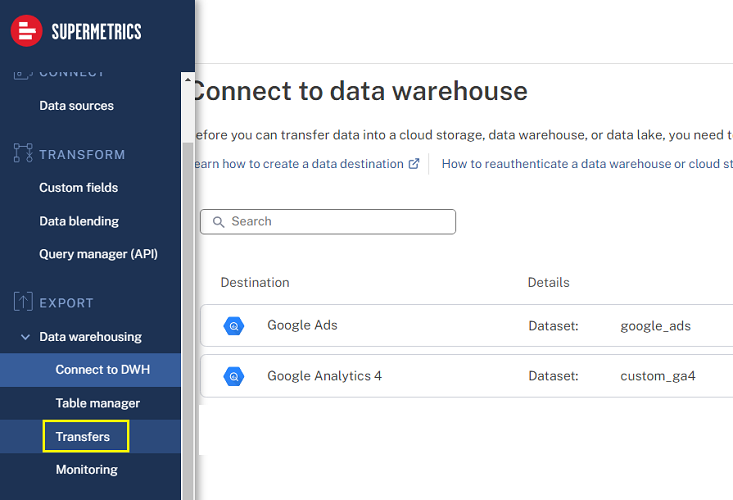The height and width of the screenshot is (500, 733).
Task: Click the magnifier icon in Search box
Action: [x=218, y=221]
